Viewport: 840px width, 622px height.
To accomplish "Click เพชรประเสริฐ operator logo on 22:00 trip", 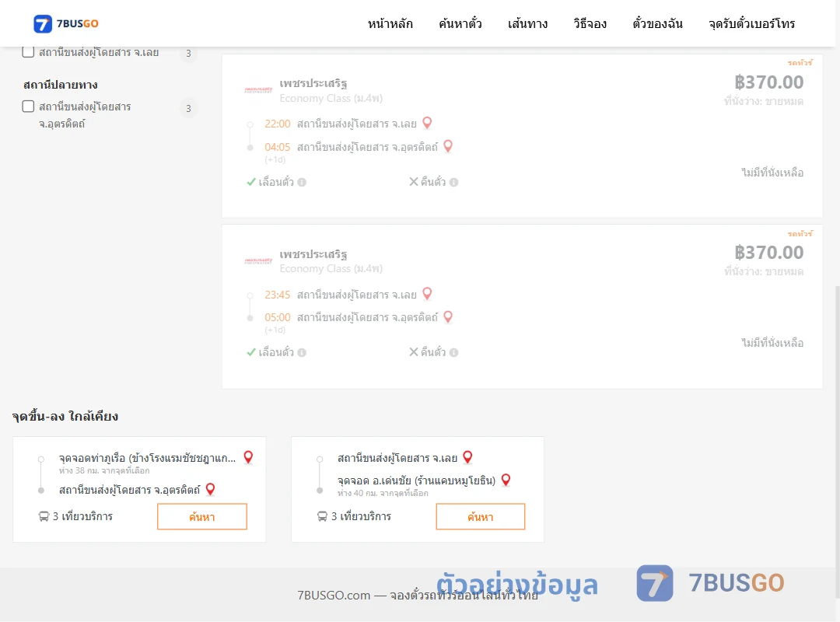I will [x=258, y=90].
